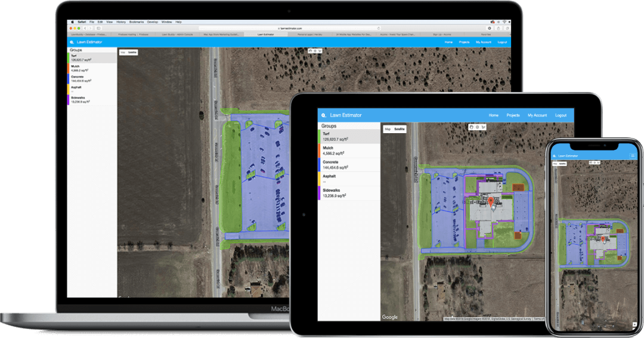Select the circle marker tool on iPad map
Screen dimensions: 644x338
pyautogui.click(x=477, y=127)
